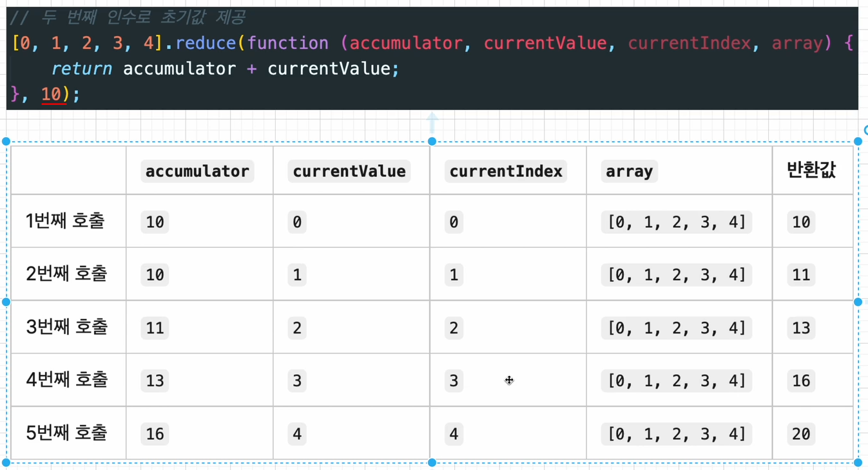This screenshot has width=868, height=470.
Task: Click the top-right corner selection handle
Action: [858, 140]
